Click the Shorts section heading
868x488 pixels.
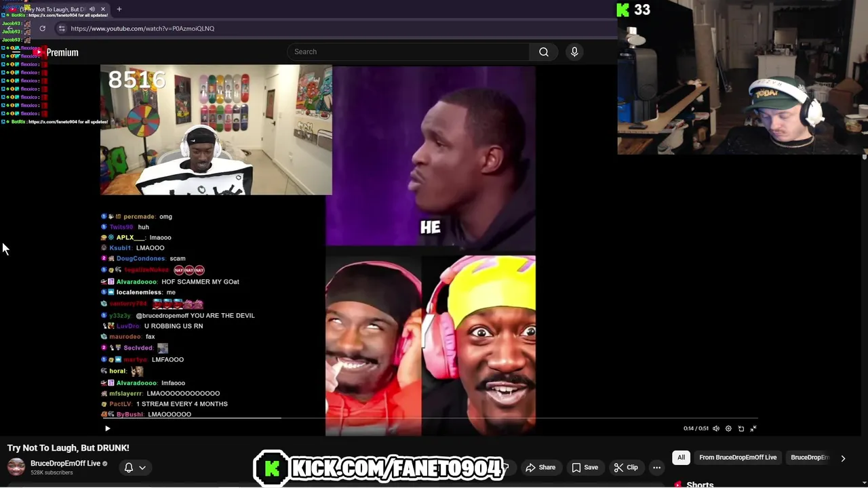pos(700,485)
